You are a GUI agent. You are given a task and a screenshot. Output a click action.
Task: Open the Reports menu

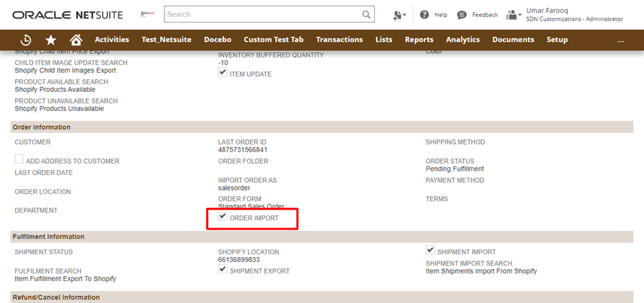pyautogui.click(x=419, y=40)
